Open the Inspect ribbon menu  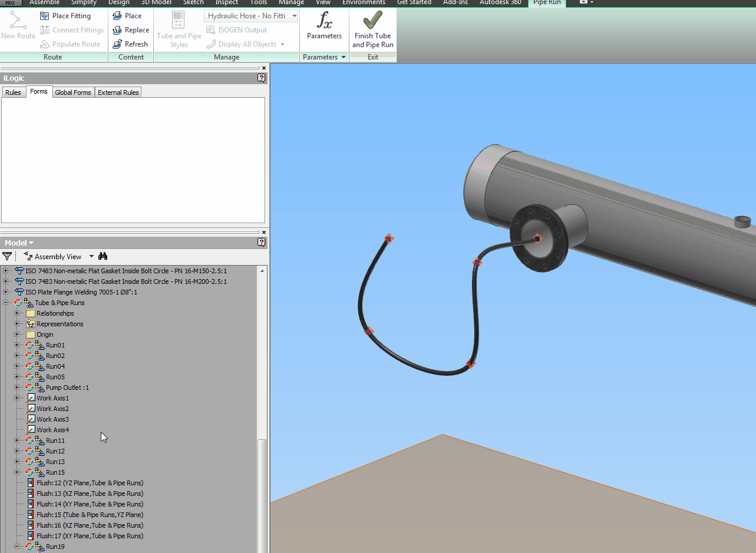coord(226,3)
